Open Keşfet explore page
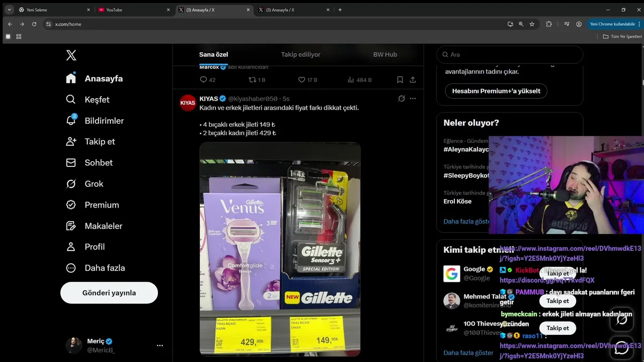The image size is (644, 362). point(88,100)
